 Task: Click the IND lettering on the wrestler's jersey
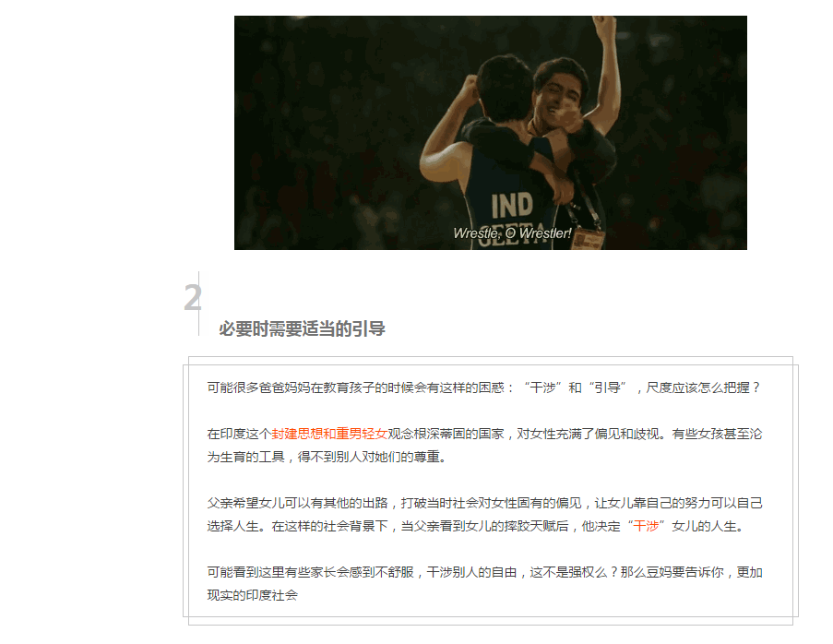[x=512, y=206]
